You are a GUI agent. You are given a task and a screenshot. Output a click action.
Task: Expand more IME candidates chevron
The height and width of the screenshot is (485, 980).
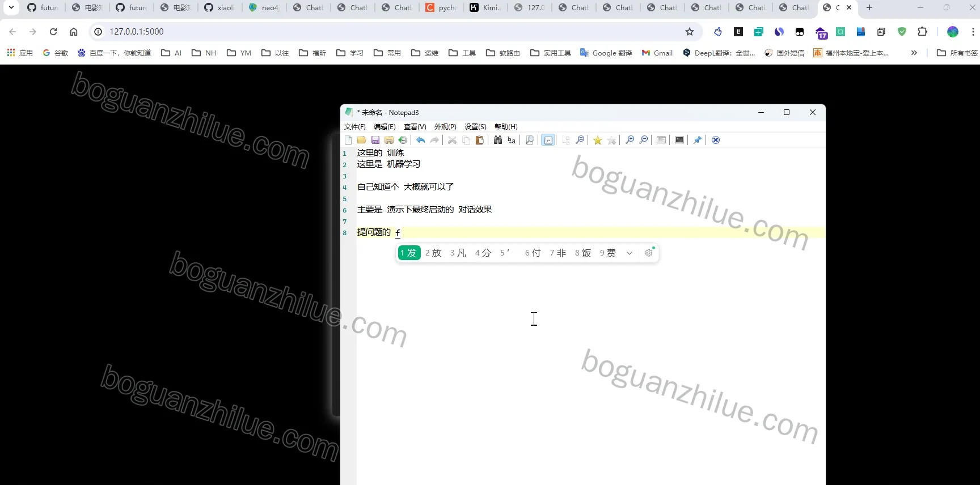click(x=630, y=253)
